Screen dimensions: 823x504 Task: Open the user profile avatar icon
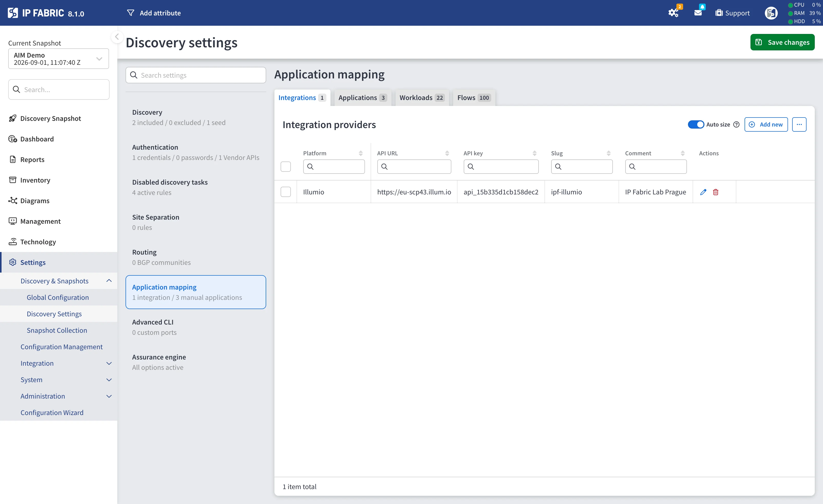[x=771, y=13]
